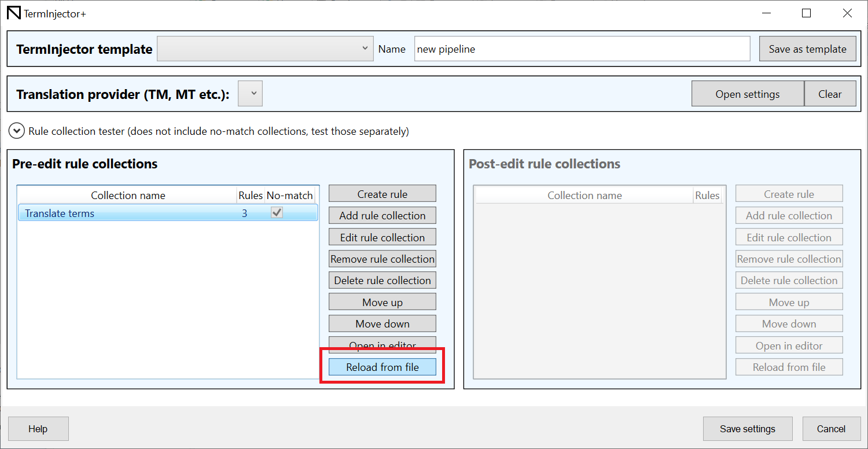868x449 pixels.
Task: Click the enabled Remove rule collection button
Action: point(382,259)
